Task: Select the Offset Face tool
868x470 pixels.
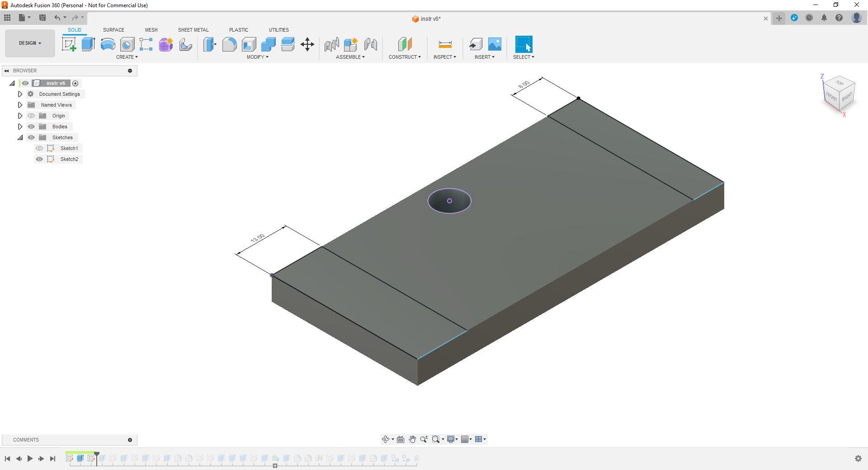Action: tap(288, 44)
